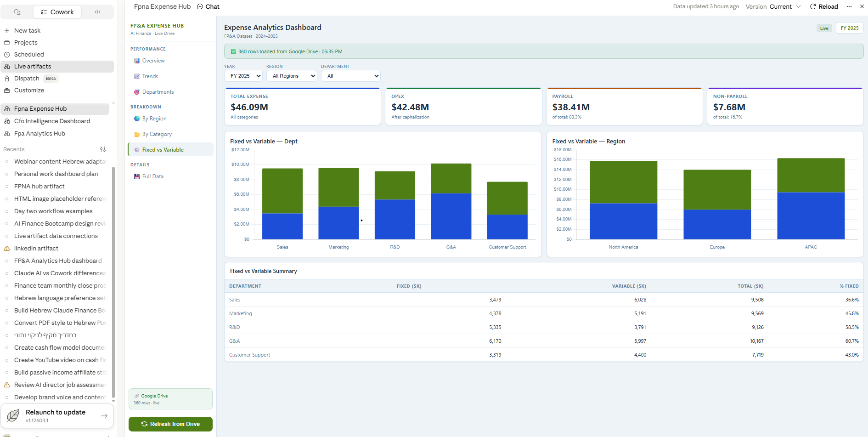Click the green APAC bar segment
The height and width of the screenshot is (437, 868).
coord(811,175)
